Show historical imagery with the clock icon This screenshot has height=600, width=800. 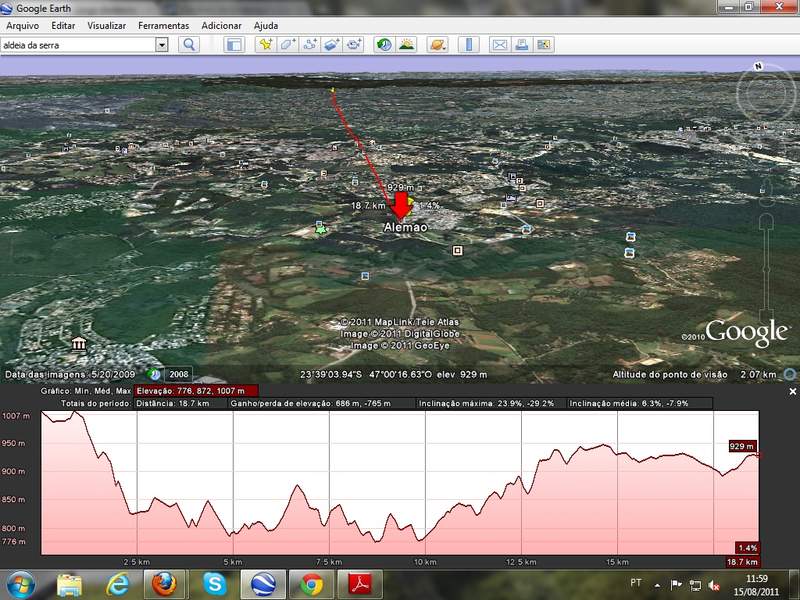[x=384, y=44]
